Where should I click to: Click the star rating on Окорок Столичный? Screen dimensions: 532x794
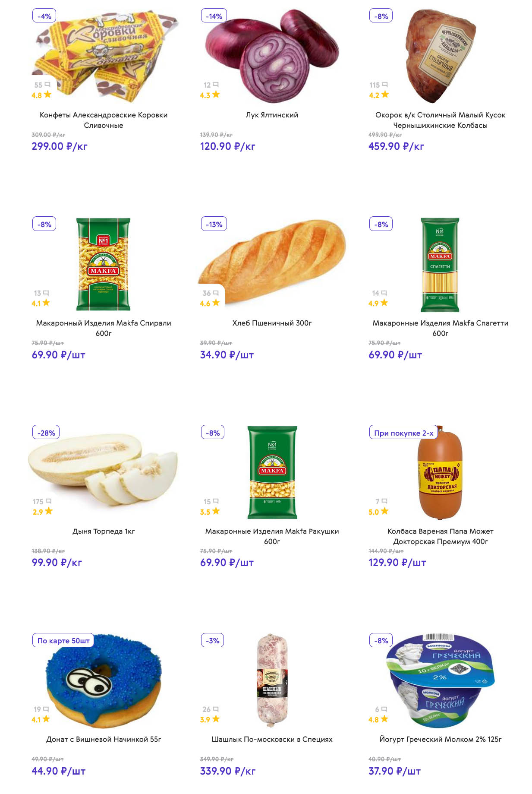pyautogui.click(x=385, y=94)
